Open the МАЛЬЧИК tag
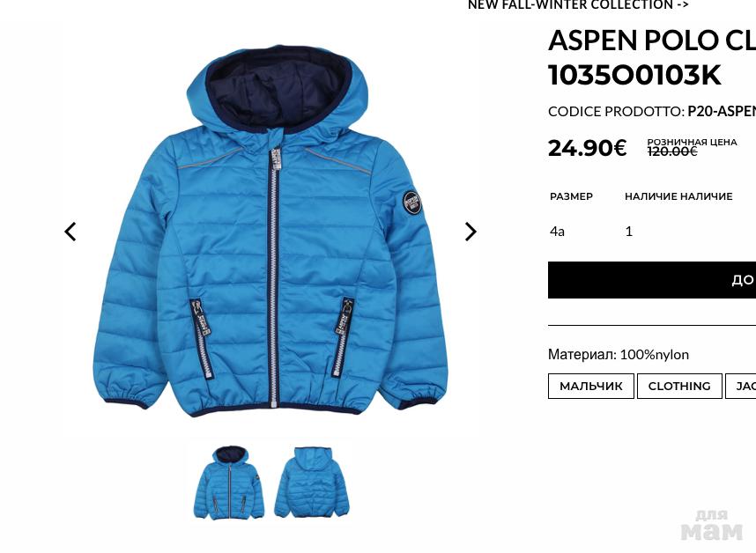 (x=591, y=387)
